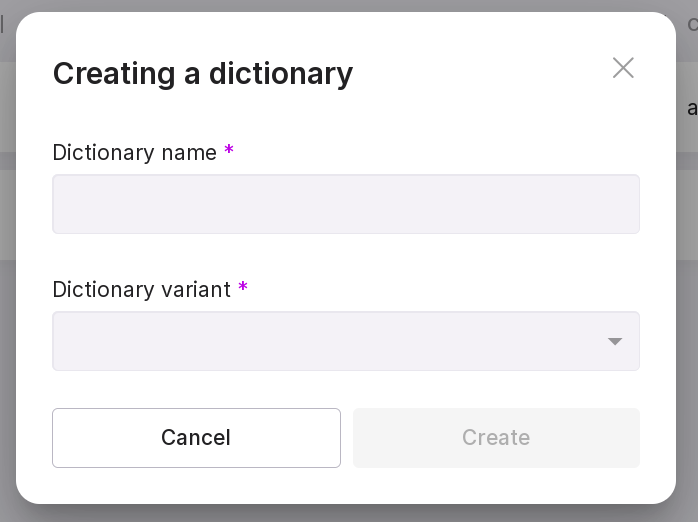Viewport: 698px width, 522px height.
Task: Click the Dictionary name text field
Action: (345, 204)
